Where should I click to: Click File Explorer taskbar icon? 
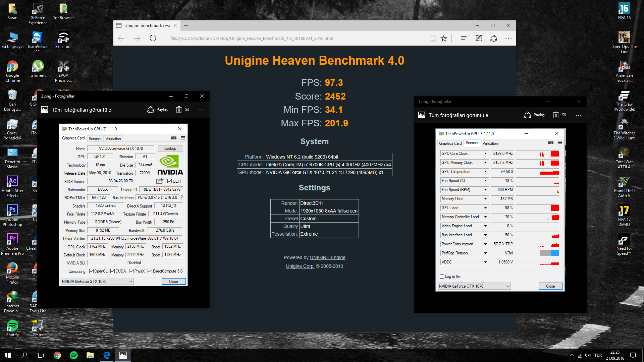(90, 355)
